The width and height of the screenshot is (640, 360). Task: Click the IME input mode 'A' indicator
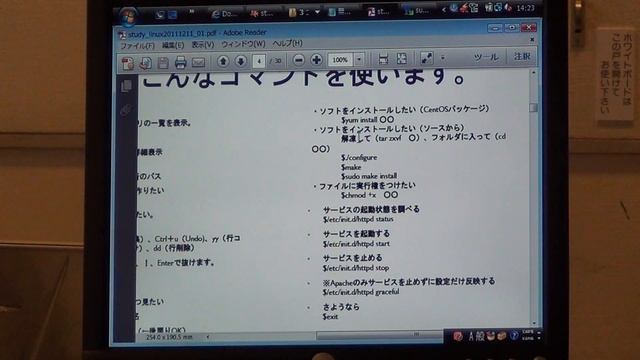click(471, 336)
